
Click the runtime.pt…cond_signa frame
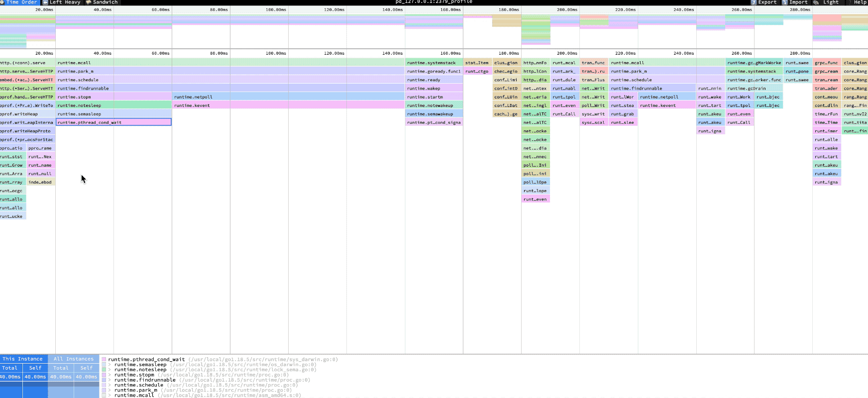coord(434,122)
